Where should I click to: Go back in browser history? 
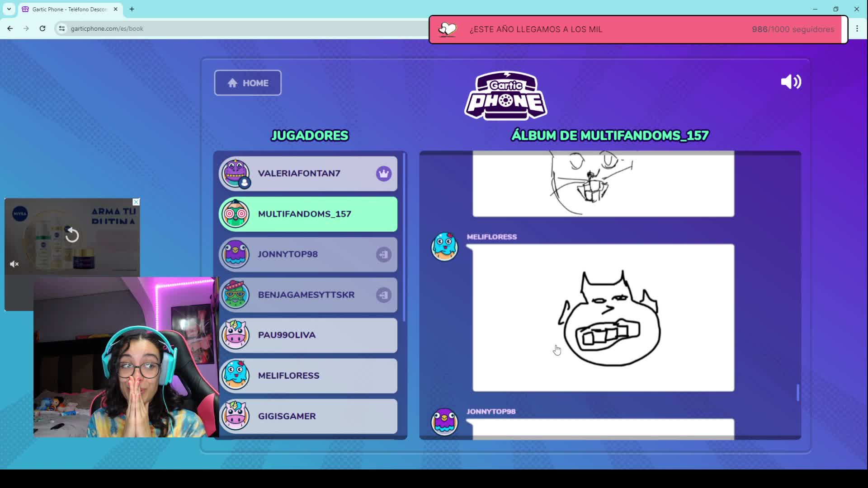point(10,28)
